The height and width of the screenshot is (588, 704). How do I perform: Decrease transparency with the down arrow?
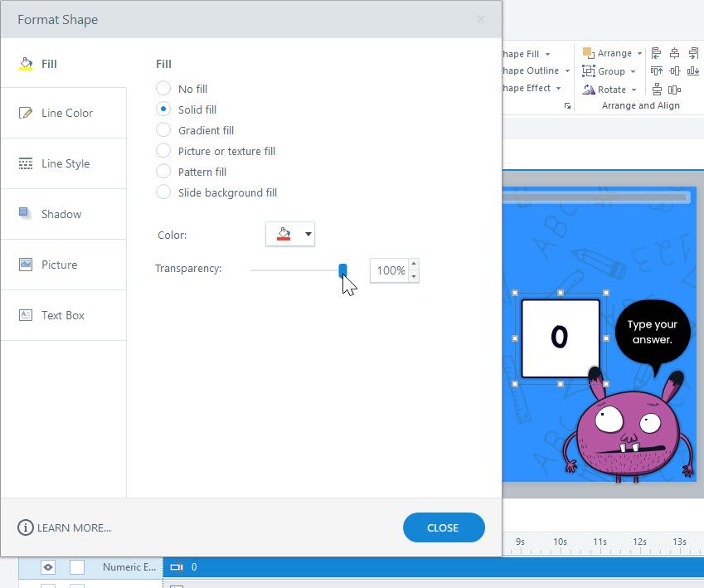click(x=414, y=277)
